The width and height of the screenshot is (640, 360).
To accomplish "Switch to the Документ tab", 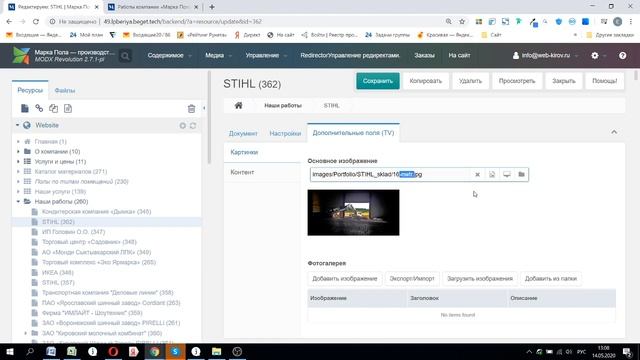I will point(243,133).
